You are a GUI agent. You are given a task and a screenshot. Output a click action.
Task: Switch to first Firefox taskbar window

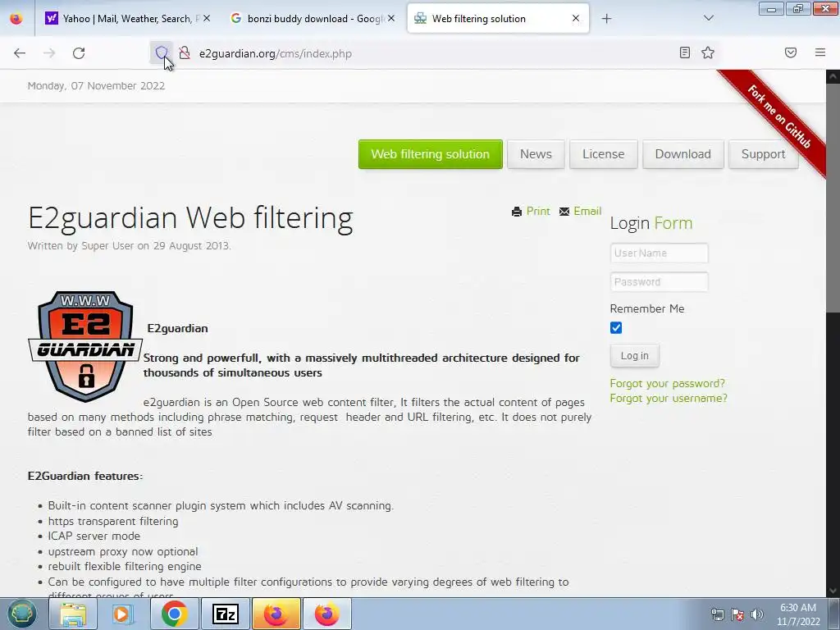(276, 614)
